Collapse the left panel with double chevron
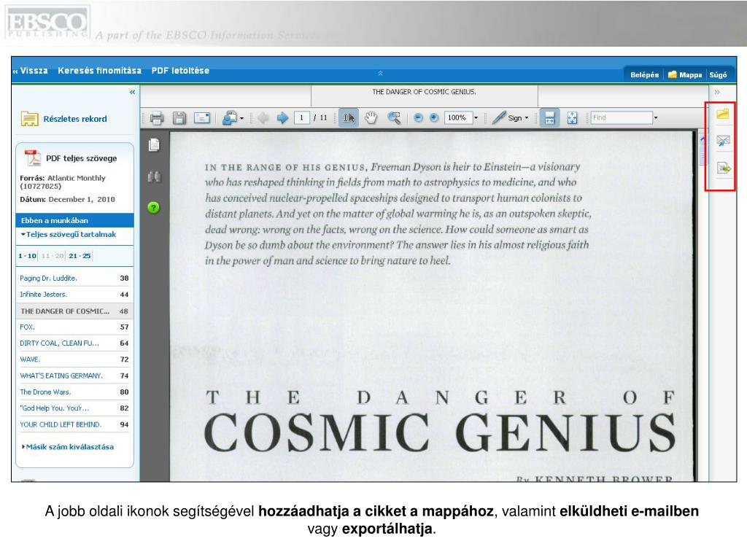 click(x=132, y=92)
